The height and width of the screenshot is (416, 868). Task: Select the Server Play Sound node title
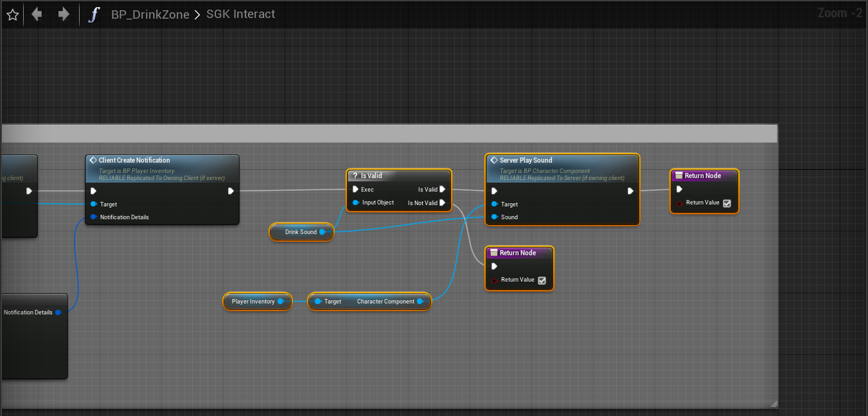526,160
